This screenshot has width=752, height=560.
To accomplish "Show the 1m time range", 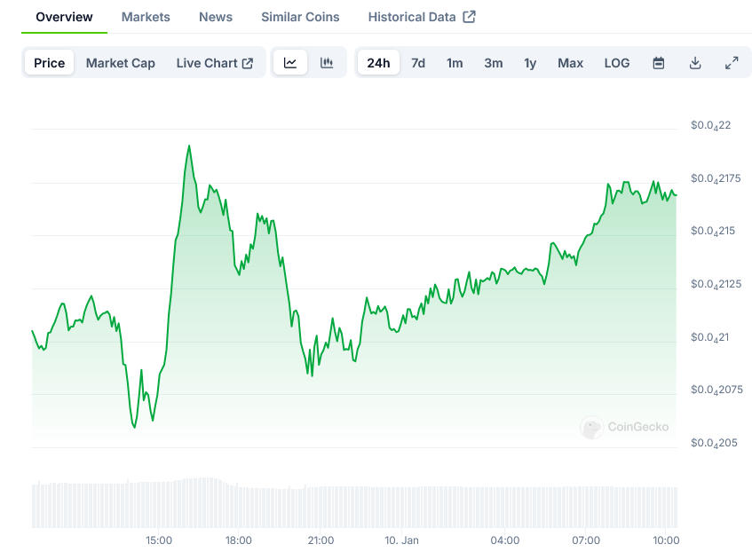I will point(455,63).
